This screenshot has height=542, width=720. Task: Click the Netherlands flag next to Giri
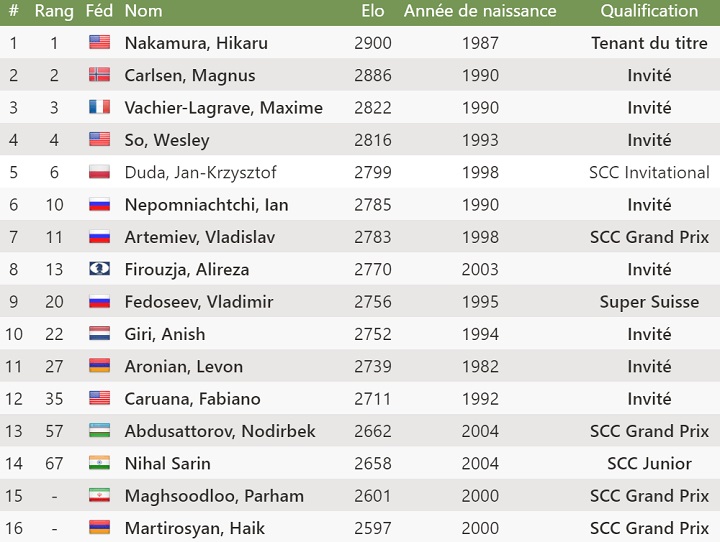(100, 333)
